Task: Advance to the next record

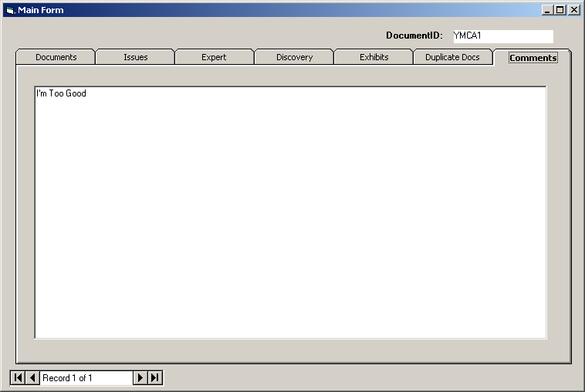Action: pyautogui.click(x=140, y=377)
